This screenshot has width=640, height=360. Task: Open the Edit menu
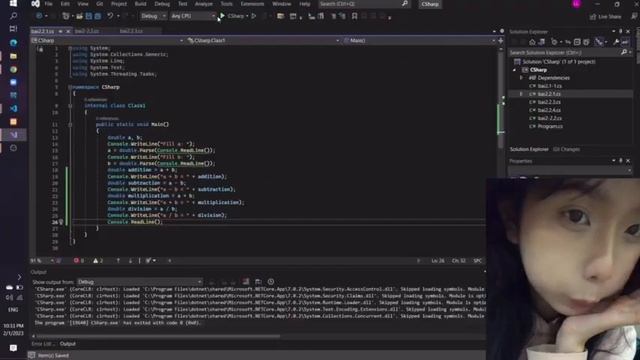click(65, 4)
